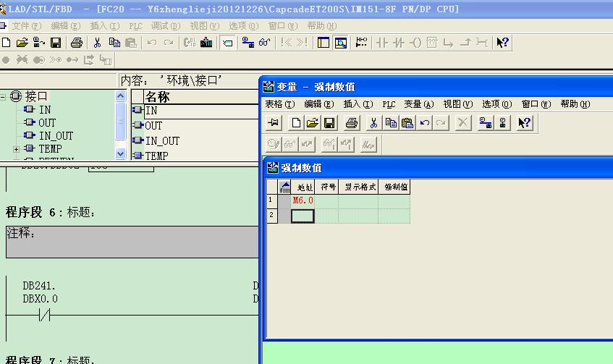The image size is (613, 364).
Task: Click Paste clipboard icon in Variable window toolbar
Action: tap(407, 123)
